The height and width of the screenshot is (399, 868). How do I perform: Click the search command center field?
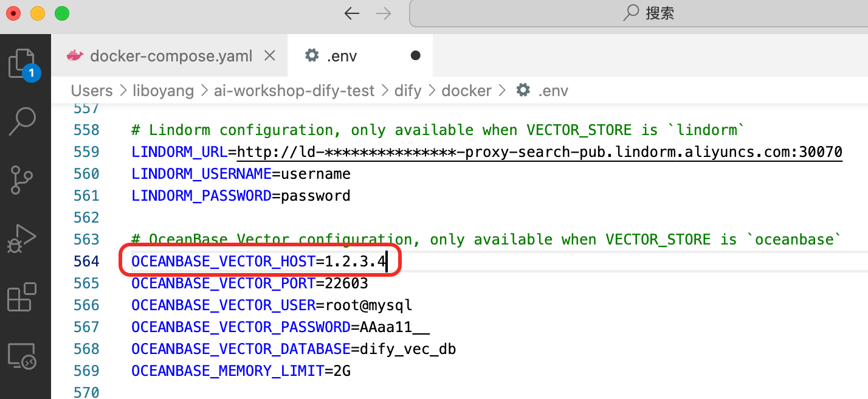[638, 13]
